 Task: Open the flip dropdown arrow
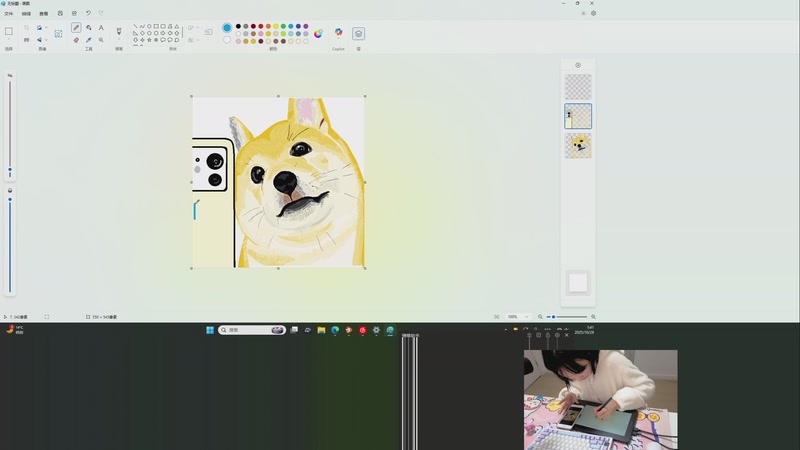pyautogui.click(x=46, y=40)
